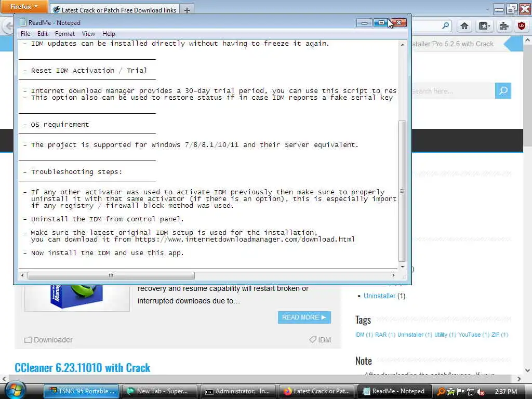Open the File menu in Notepad
Viewport: 532px width, 399px height.
pyautogui.click(x=25, y=34)
